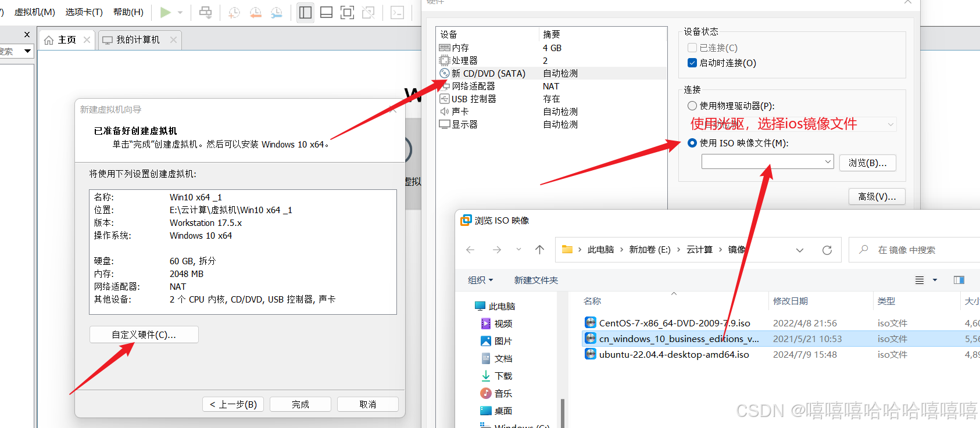Select the 内存 device row
980x428 pixels.
(552, 48)
